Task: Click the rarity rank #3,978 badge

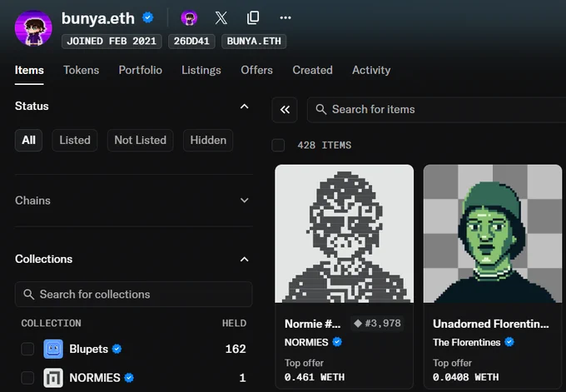Action: 377,323
